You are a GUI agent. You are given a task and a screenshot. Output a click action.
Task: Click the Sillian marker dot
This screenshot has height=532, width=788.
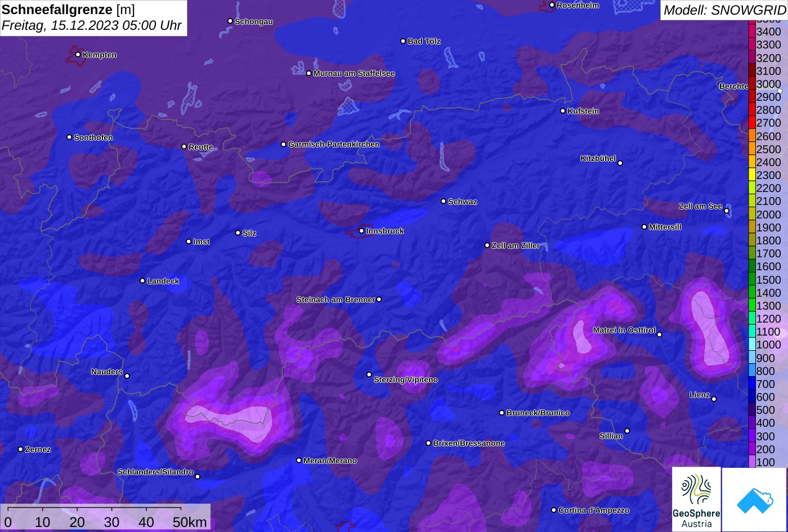point(627,431)
